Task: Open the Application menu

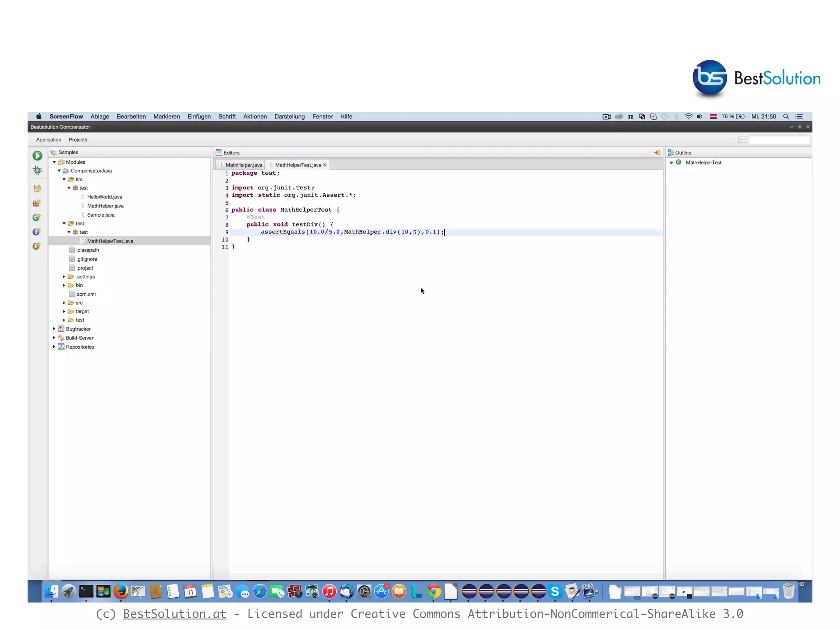Action: click(48, 140)
